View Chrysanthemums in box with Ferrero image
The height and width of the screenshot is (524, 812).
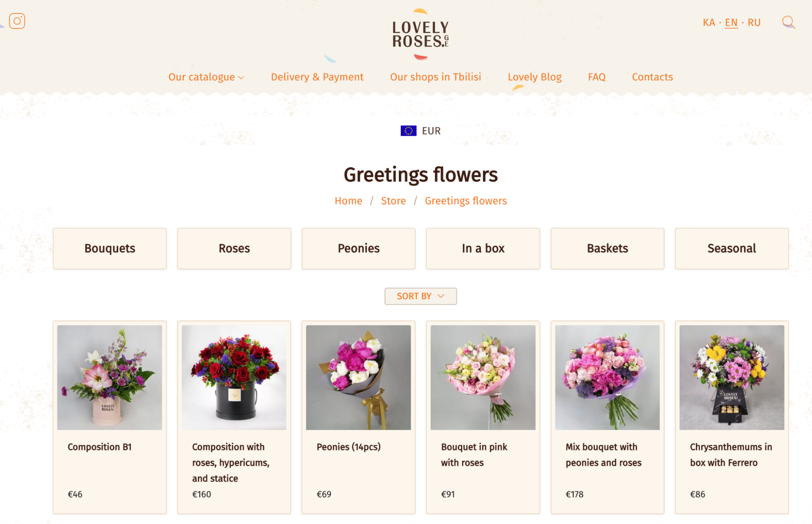(x=732, y=377)
